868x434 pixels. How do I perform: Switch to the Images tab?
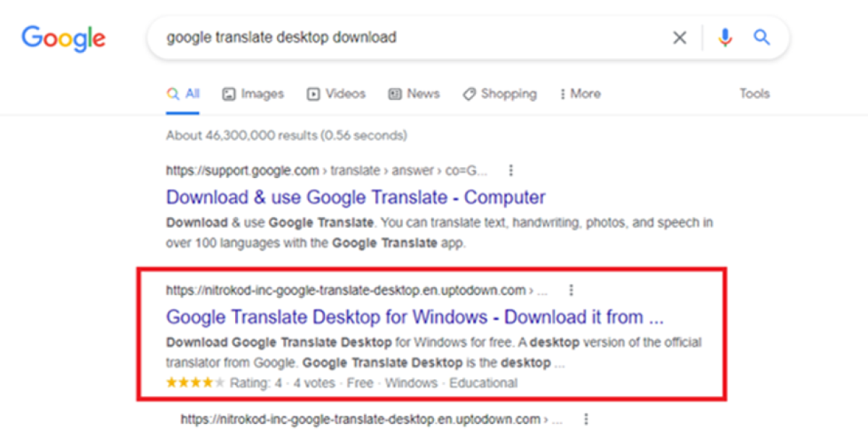pos(253,93)
